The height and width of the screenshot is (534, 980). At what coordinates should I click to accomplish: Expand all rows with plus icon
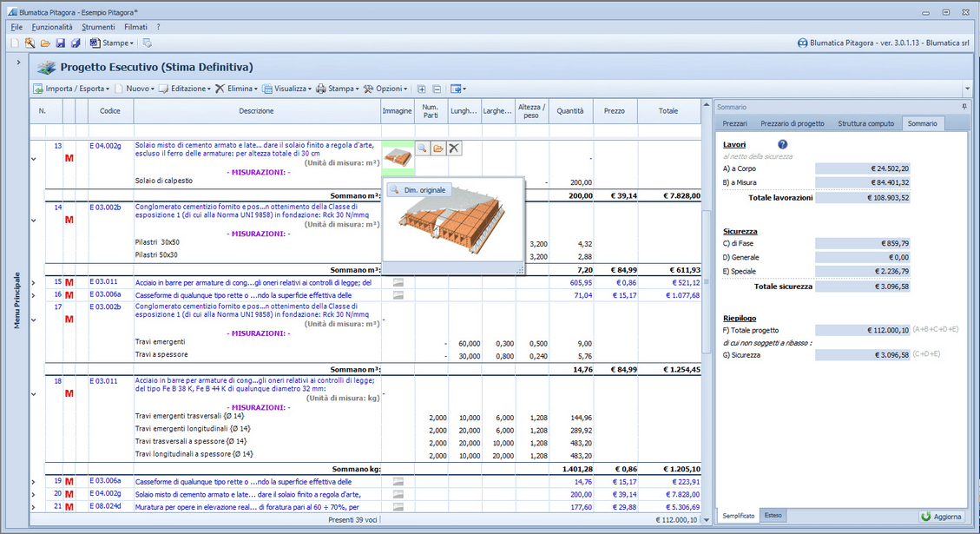coord(421,89)
